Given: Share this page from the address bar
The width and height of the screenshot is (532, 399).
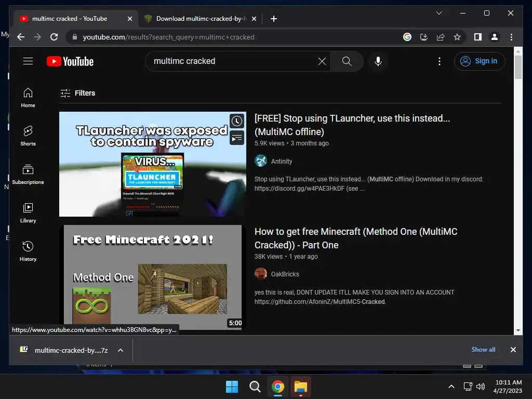Looking at the screenshot, I should pyautogui.click(x=441, y=37).
